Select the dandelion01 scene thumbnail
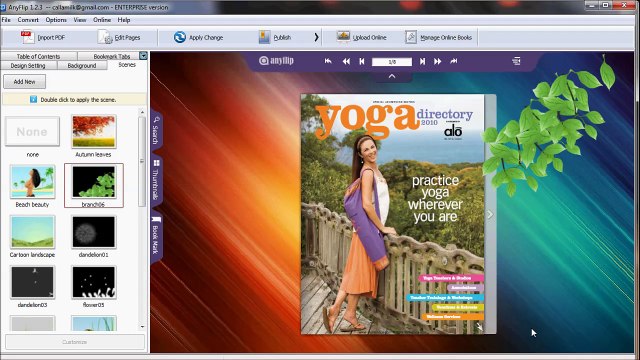Viewport: 640px width, 360px height. [93, 232]
